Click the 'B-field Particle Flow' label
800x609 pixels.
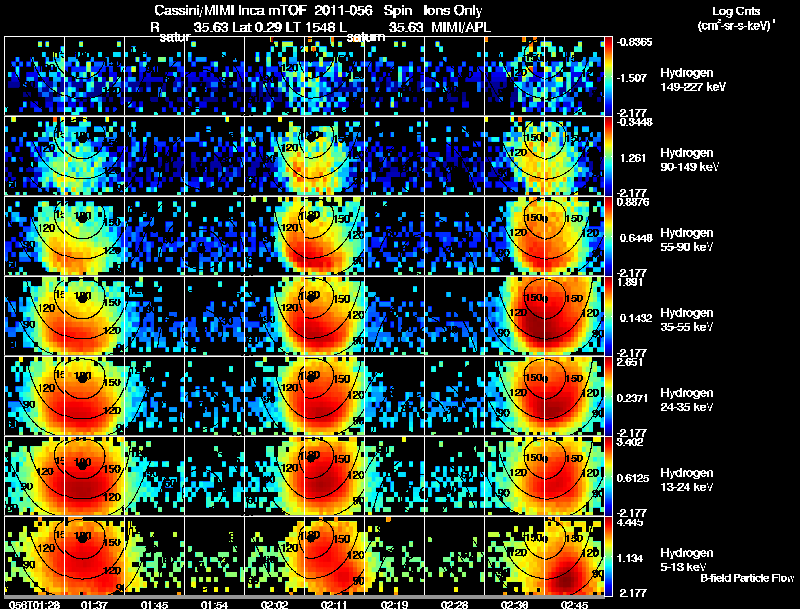pos(747,578)
